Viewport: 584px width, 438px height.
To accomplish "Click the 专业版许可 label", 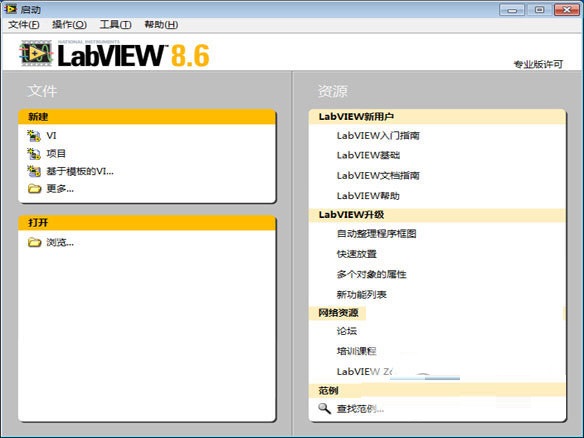I will pyautogui.click(x=538, y=64).
